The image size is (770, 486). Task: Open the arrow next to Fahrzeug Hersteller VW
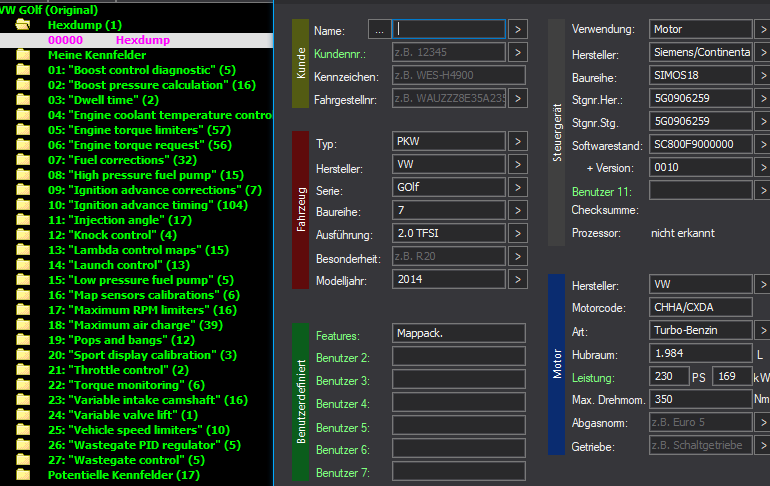tap(518, 164)
